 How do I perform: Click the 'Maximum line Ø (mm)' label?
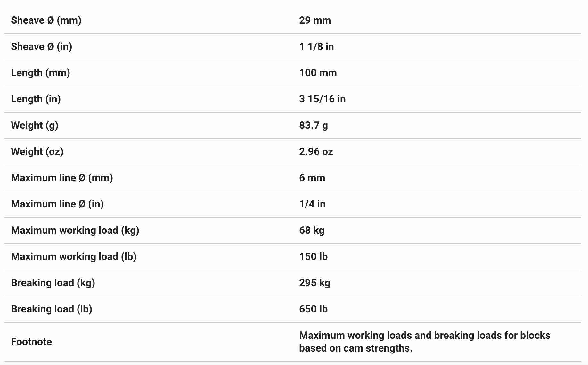(x=62, y=178)
